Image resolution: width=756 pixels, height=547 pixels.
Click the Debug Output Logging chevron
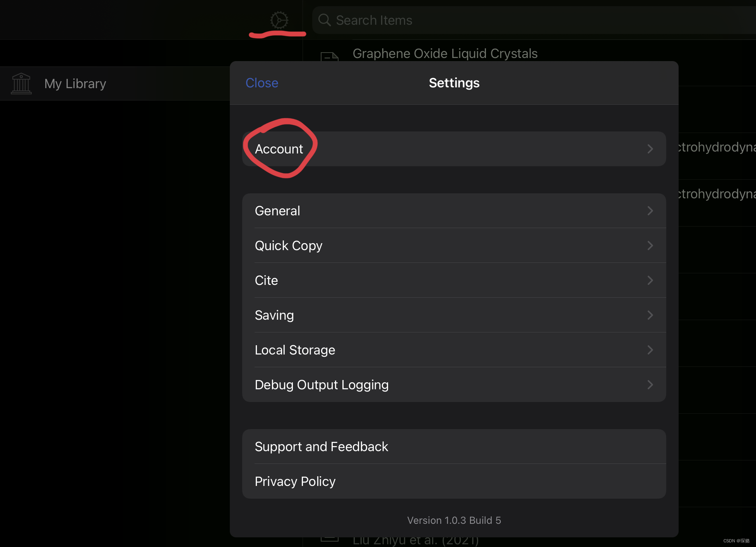coord(650,385)
